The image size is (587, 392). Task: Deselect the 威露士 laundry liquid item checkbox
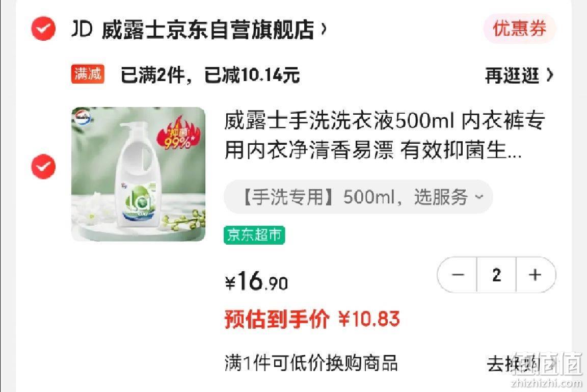point(43,166)
